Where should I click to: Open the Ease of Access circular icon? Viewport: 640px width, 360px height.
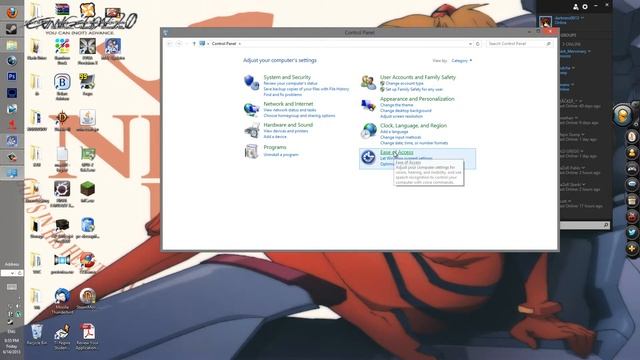tap(368, 157)
